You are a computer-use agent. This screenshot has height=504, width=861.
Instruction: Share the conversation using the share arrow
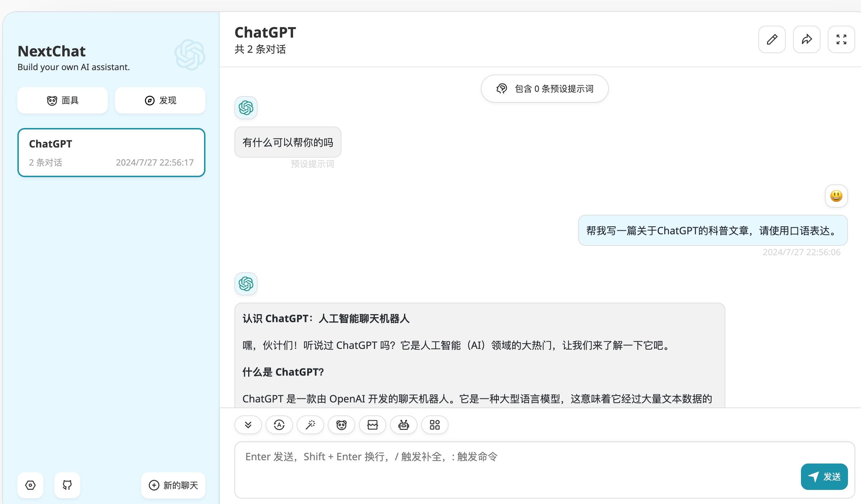pyautogui.click(x=806, y=39)
